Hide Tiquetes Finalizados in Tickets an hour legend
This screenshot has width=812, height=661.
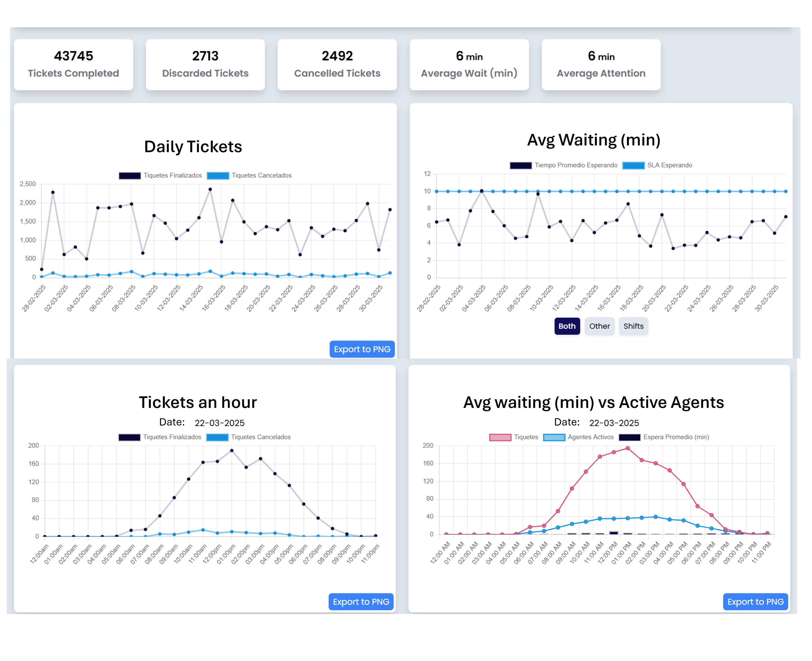[x=129, y=437]
